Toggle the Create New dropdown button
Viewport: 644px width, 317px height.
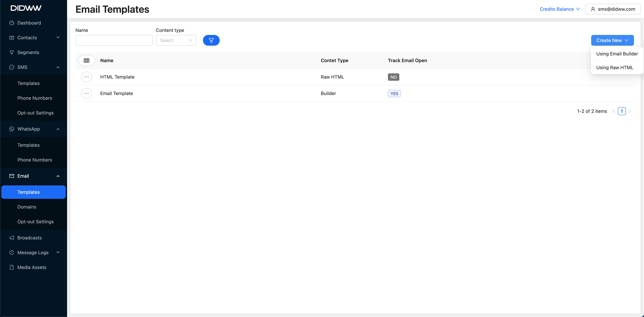612,40
